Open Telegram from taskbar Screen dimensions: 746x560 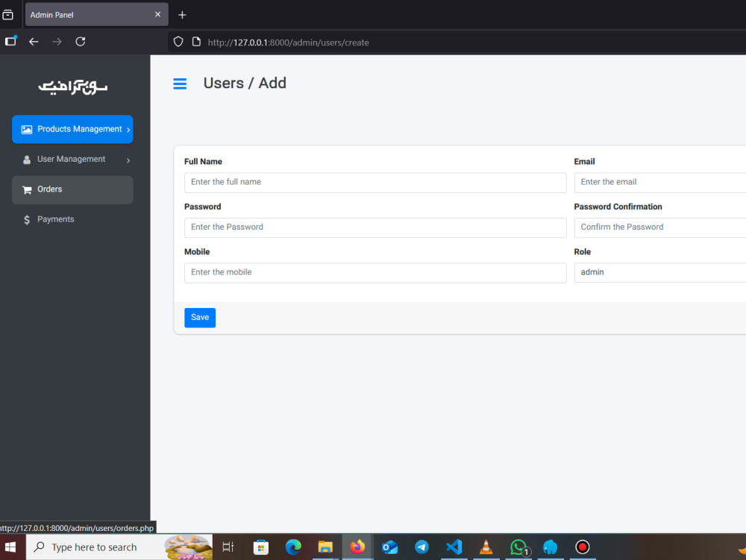[x=421, y=547]
